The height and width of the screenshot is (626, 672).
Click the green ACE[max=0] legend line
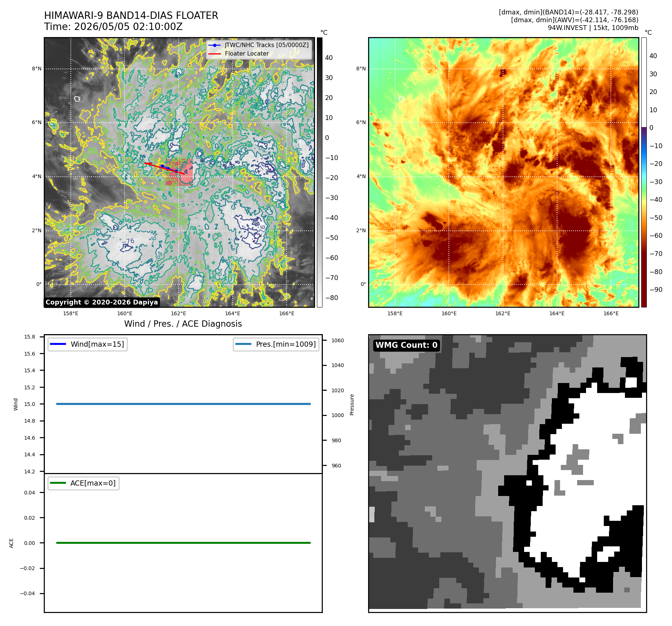(x=58, y=483)
